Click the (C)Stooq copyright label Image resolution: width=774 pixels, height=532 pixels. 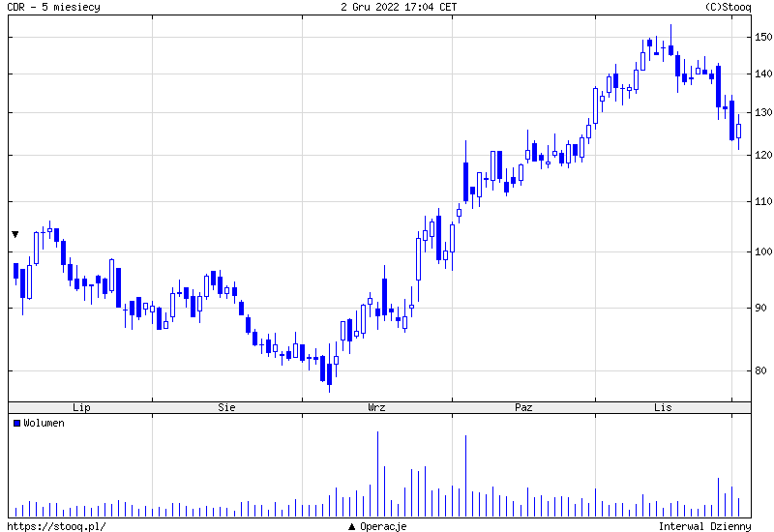point(729,7)
